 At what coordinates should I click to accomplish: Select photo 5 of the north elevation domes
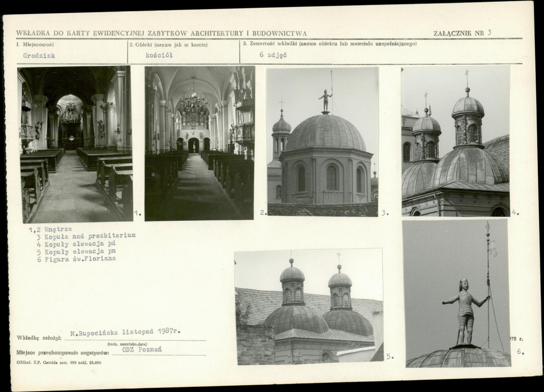click(x=309, y=307)
